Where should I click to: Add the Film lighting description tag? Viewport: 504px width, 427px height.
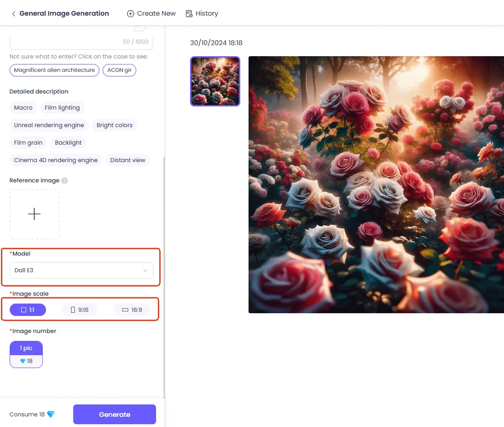point(62,107)
